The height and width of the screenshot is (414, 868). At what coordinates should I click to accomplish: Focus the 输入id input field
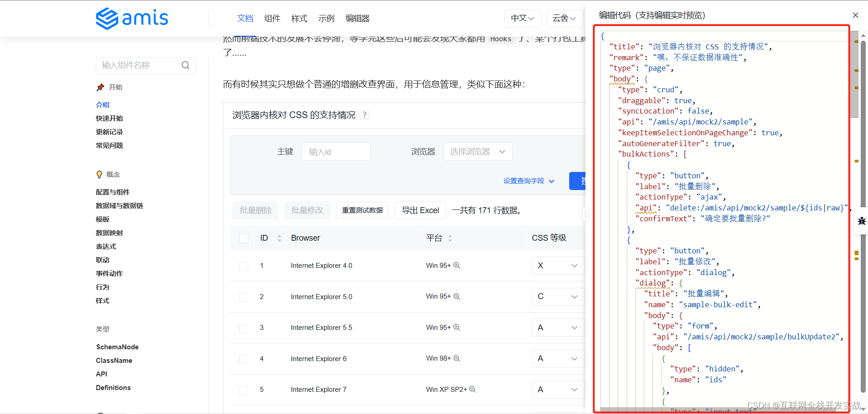click(336, 152)
